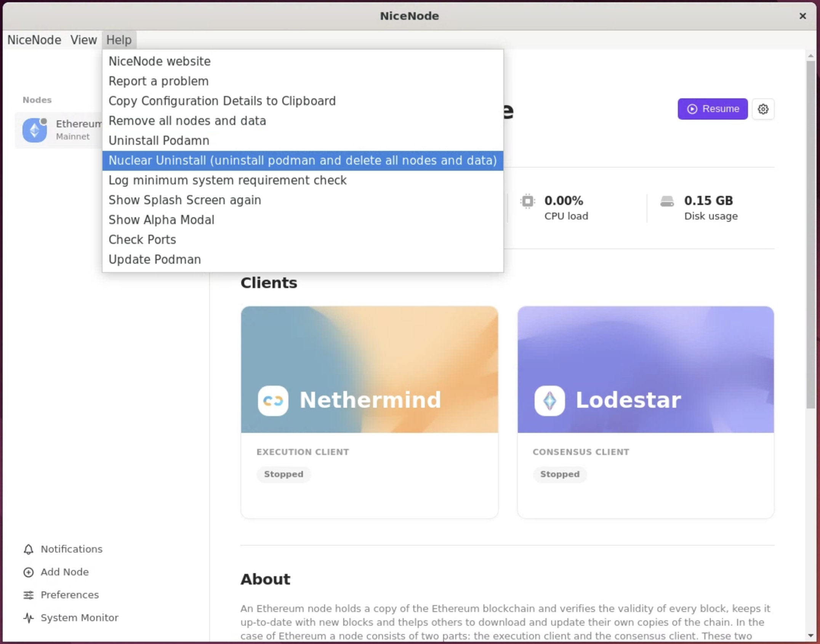Close the Help menu

point(119,40)
